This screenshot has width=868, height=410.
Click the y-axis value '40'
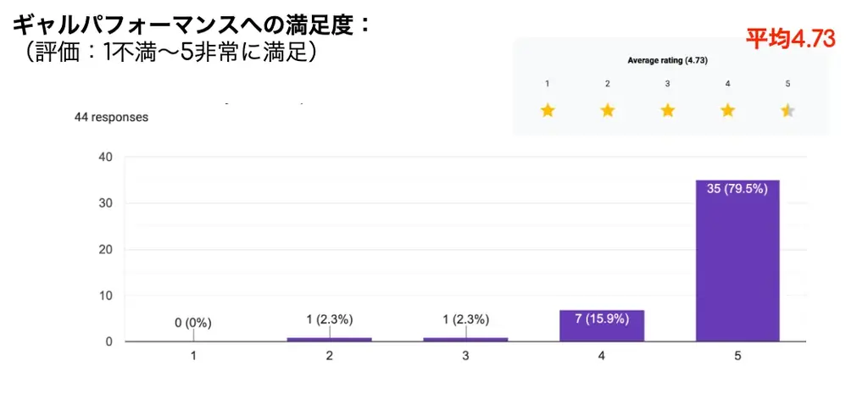pos(106,157)
